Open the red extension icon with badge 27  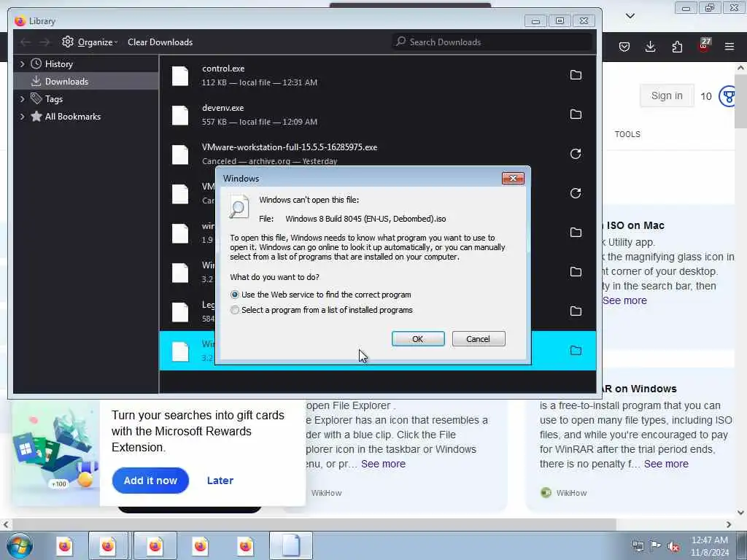point(704,45)
